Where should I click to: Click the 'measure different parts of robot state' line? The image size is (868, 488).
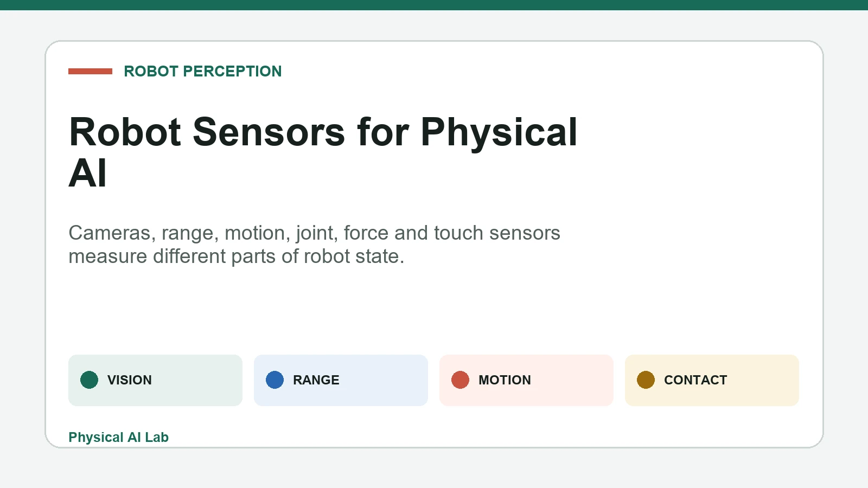coord(237,256)
